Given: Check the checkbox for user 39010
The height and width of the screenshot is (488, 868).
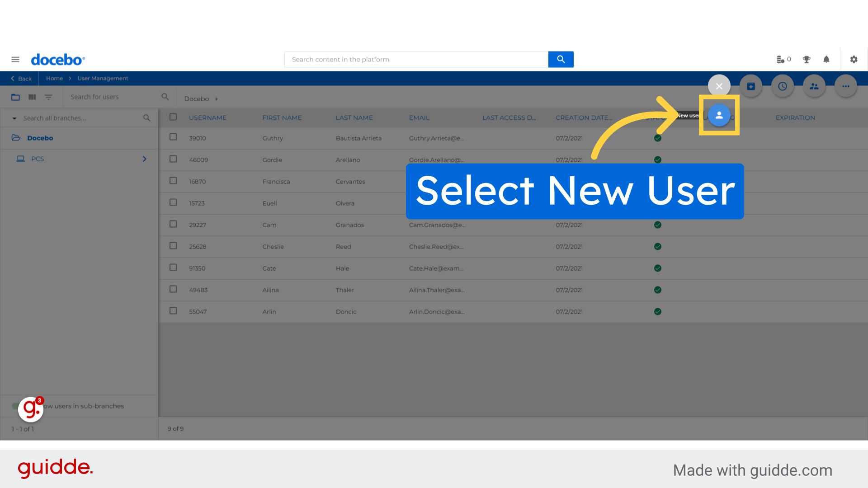Looking at the screenshot, I should (173, 137).
